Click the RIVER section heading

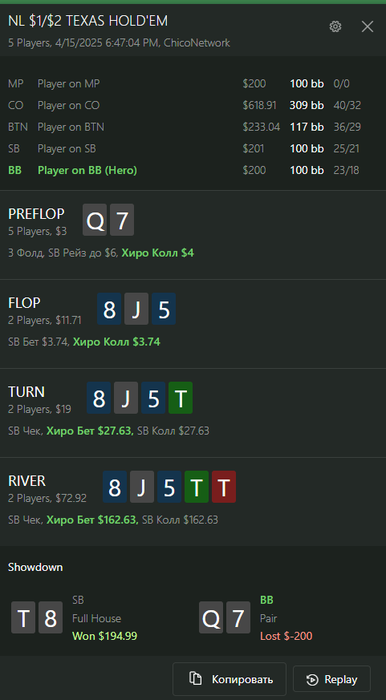[27, 481]
